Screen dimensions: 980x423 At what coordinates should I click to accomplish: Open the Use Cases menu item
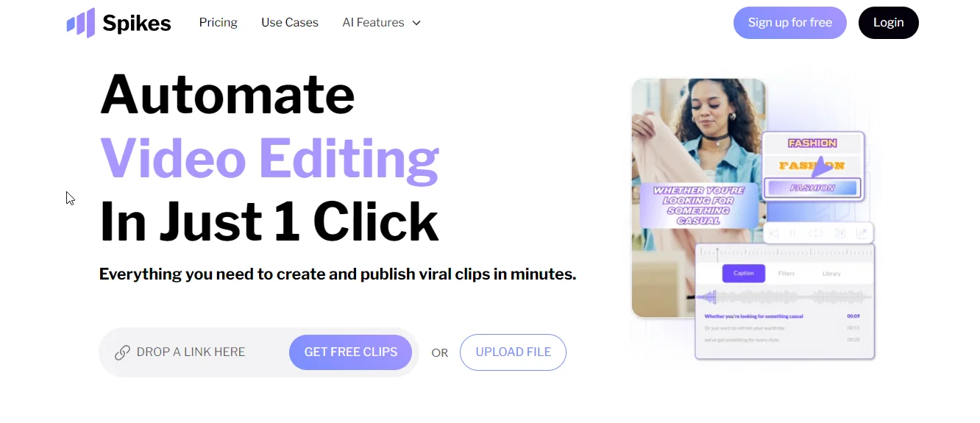click(x=290, y=22)
